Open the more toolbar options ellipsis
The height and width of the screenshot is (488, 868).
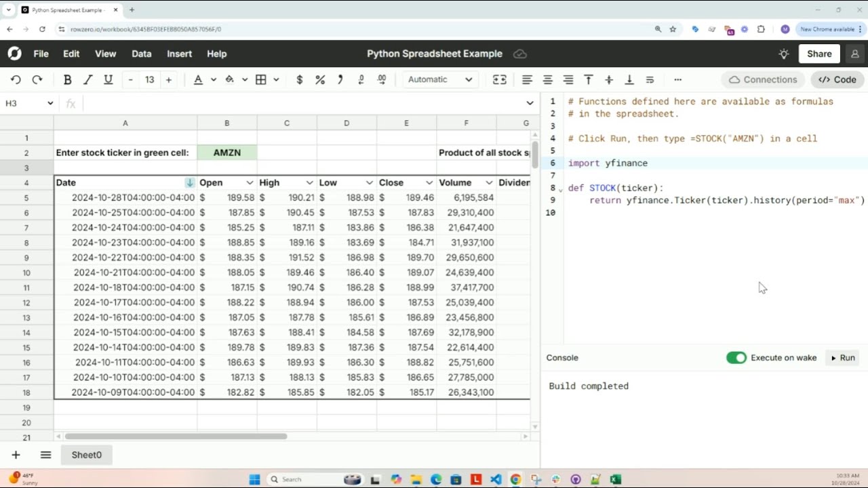[677, 80]
